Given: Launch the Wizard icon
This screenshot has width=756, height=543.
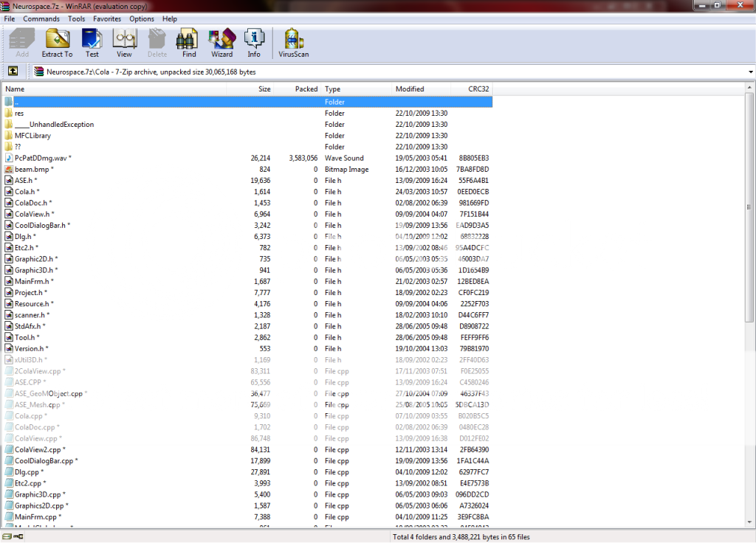Looking at the screenshot, I should [221, 43].
